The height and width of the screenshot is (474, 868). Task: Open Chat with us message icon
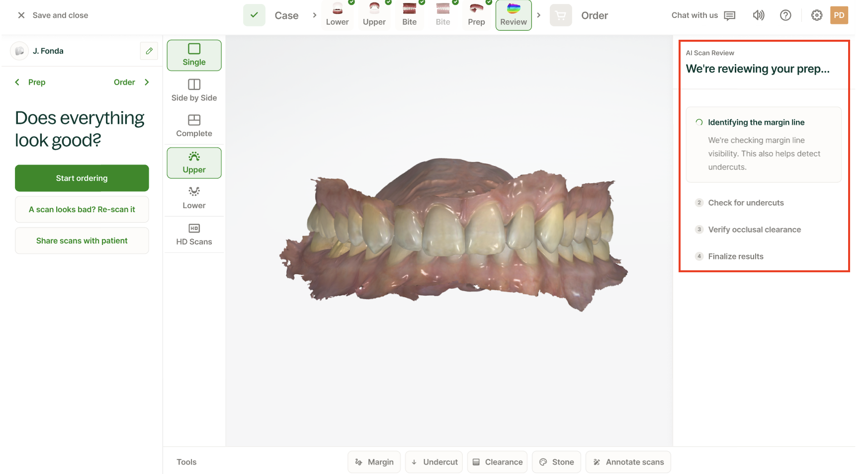[730, 15]
